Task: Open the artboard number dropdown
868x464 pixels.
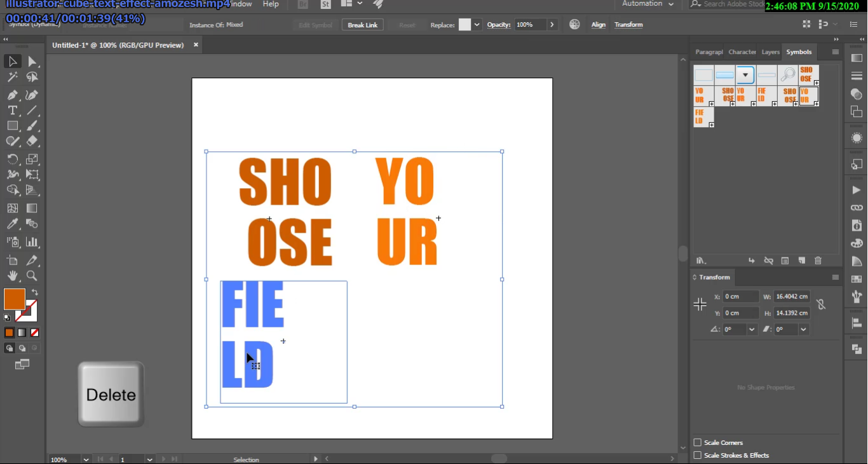Action: (x=150, y=460)
